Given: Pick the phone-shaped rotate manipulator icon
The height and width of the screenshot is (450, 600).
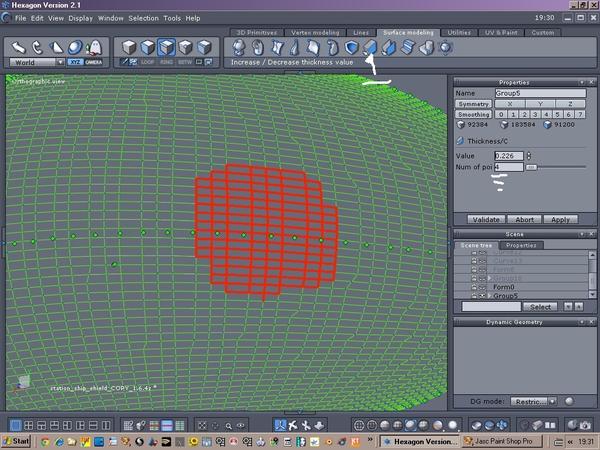Looking at the screenshot, I should click(37, 47).
